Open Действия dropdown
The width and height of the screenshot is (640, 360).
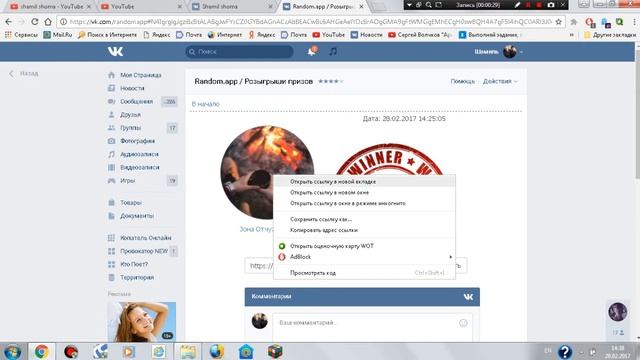click(x=500, y=81)
